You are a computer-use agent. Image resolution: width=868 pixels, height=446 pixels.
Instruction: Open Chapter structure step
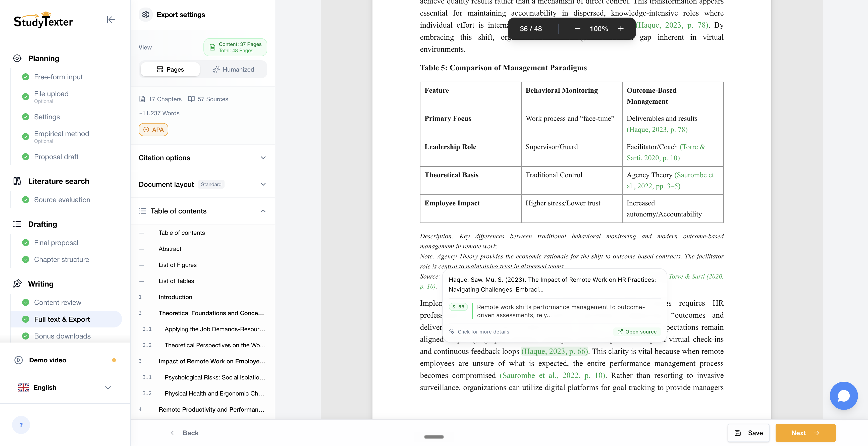pyautogui.click(x=62, y=259)
